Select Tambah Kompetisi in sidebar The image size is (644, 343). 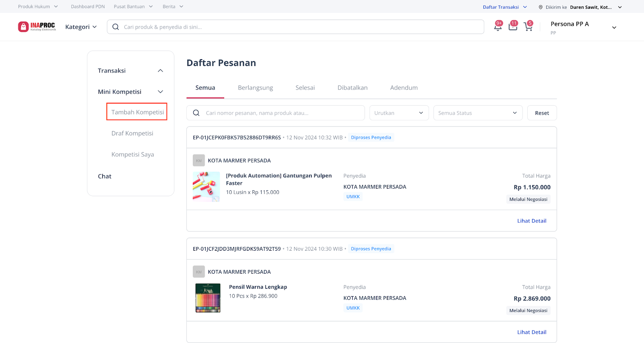pos(137,112)
